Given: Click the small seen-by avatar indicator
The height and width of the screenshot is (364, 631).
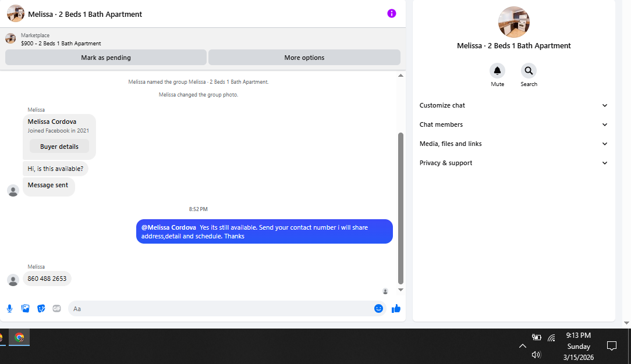Looking at the screenshot, I should tap(385, 291).
